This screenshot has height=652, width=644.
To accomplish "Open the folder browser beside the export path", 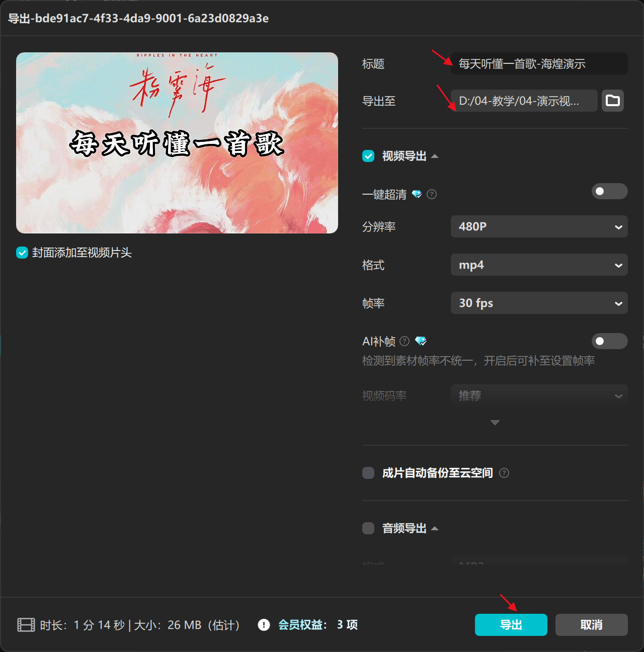I will coord(612,101).
